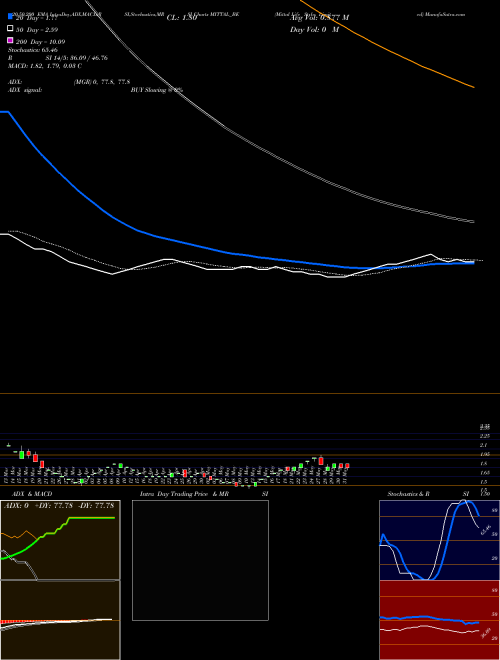
Task: Click the 1.95 price axis label
Action: click(484, 454)
